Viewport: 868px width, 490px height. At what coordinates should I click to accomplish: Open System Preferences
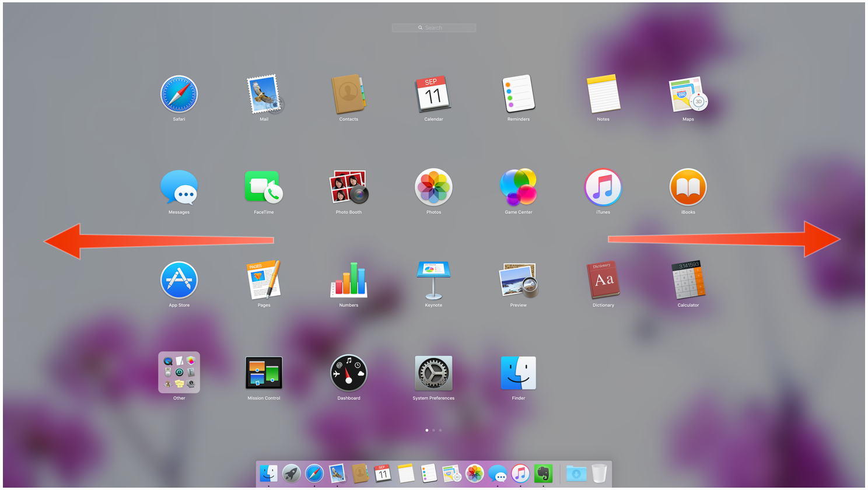click(x=433, y=373)
